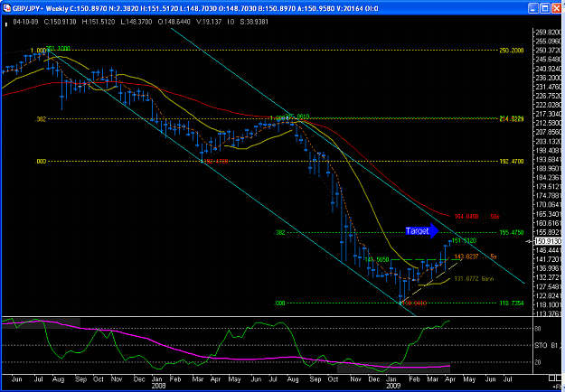Click the volume readout V:19.137
The height and width of the screenshot is (392, 565).
(209, 22)
